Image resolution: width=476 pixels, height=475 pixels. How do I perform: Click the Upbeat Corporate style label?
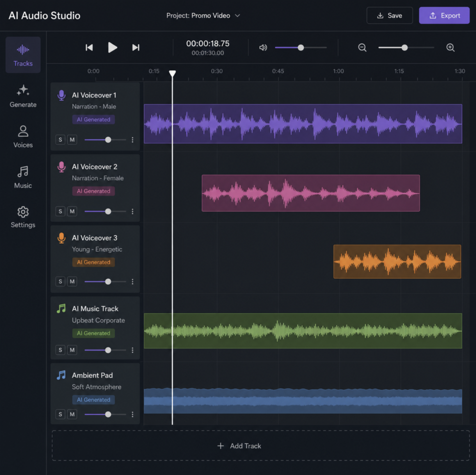(98, 320)
